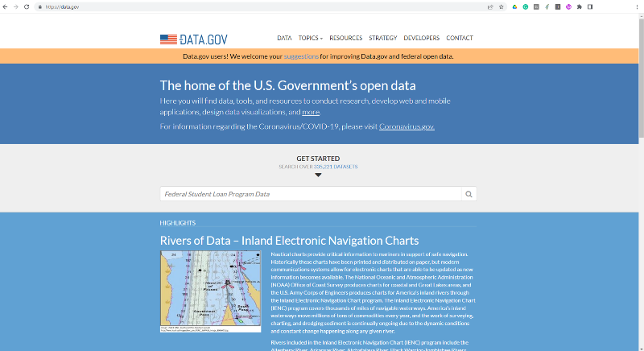Image resolution: width=644 pixels, height=351 pixels.
Task: Open the nautical chart thumbnail image
Action: (210, 291)
